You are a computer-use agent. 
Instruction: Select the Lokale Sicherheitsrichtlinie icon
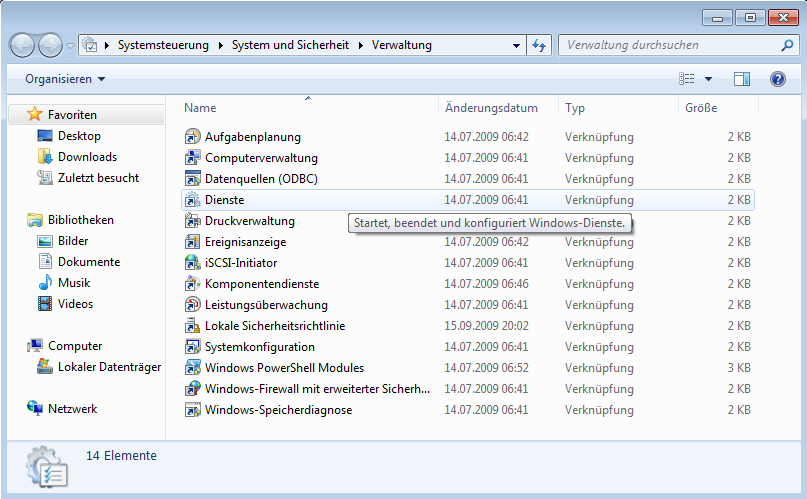coord(194,326)
